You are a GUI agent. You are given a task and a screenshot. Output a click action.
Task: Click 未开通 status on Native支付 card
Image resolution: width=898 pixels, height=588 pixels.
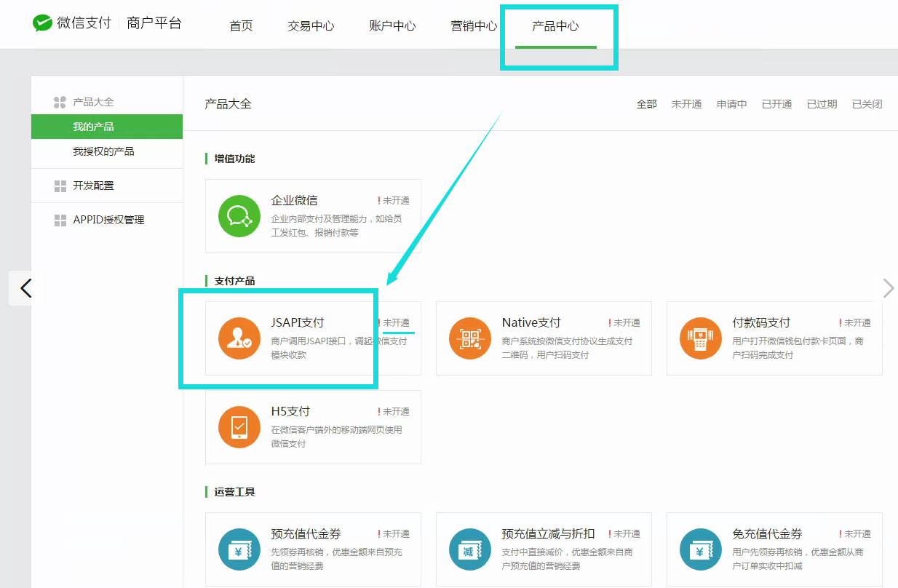624,323
